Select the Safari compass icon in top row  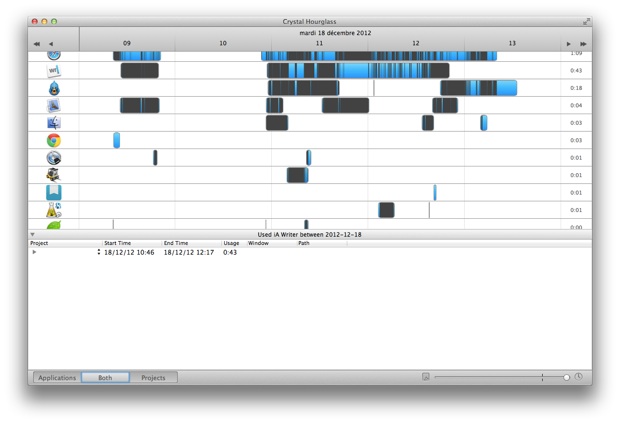click(54, 55)
